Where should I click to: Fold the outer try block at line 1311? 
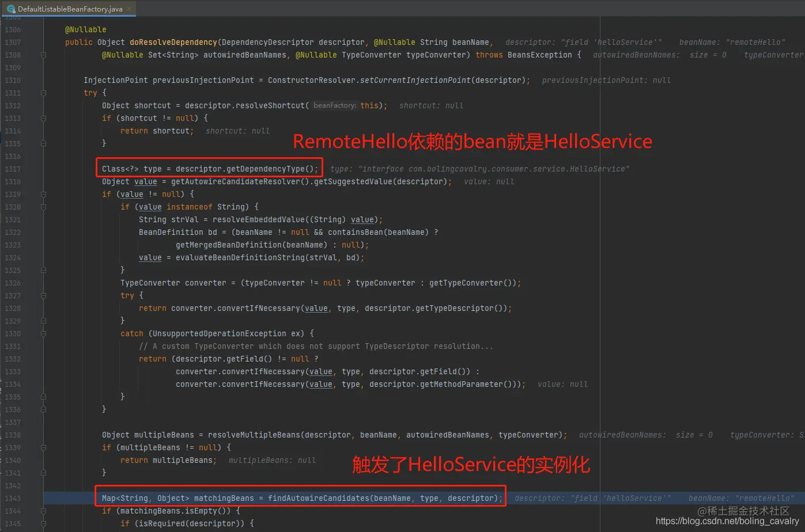pos(43,93)
